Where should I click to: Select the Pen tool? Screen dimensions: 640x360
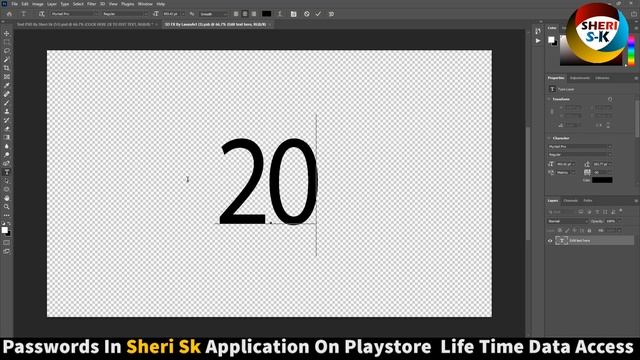(7, 163)
